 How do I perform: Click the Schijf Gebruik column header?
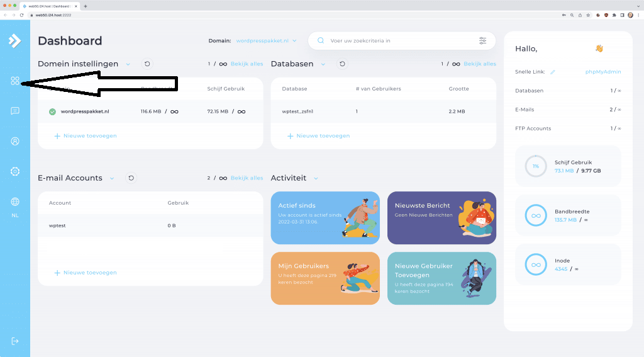click(226, 88)
